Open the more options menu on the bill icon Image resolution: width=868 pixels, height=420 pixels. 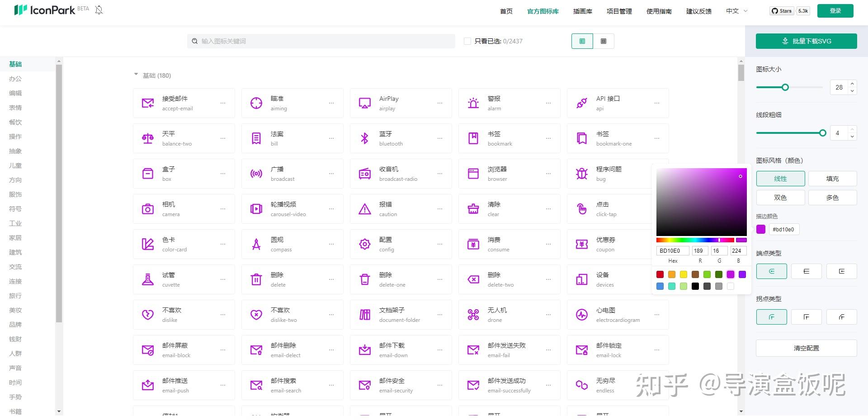[x=331, y=138]
